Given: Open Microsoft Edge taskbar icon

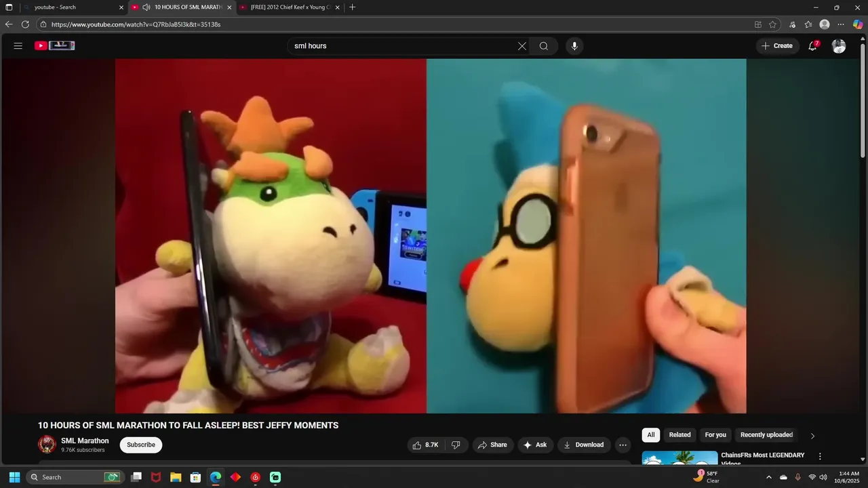Looking at the screenshot, I should (216, 477).
